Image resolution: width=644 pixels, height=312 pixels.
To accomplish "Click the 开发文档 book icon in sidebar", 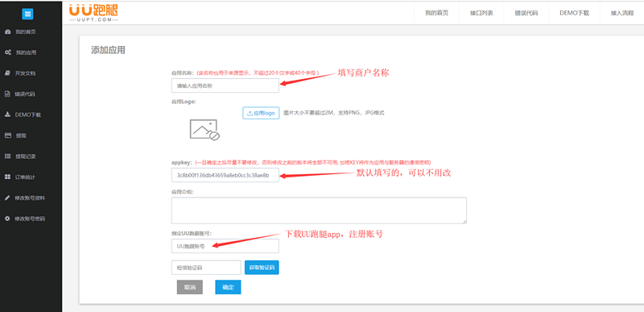I will click(7, 73).
